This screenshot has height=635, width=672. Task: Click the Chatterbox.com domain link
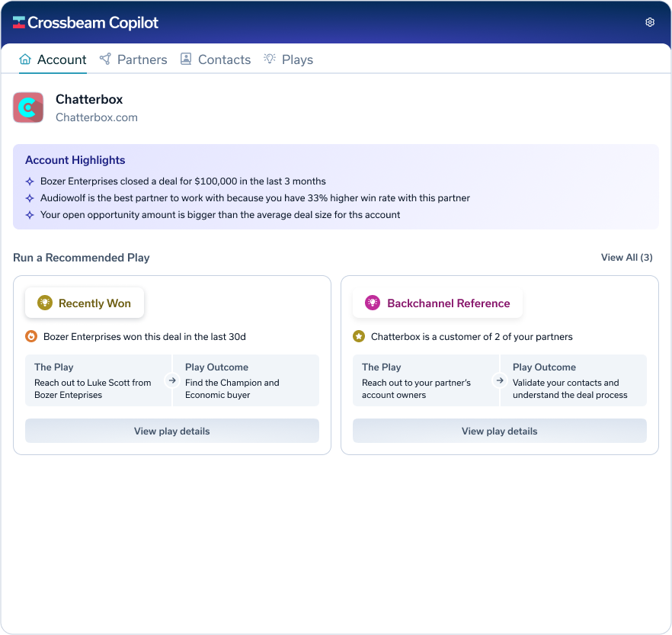tap(97, 117)
